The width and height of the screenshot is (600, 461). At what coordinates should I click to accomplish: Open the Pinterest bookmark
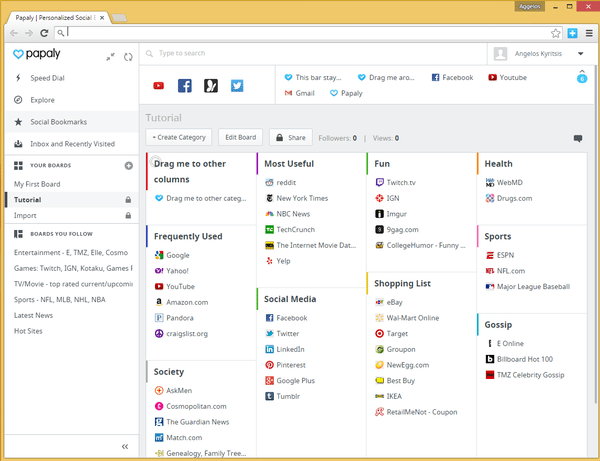pos(285,365)
